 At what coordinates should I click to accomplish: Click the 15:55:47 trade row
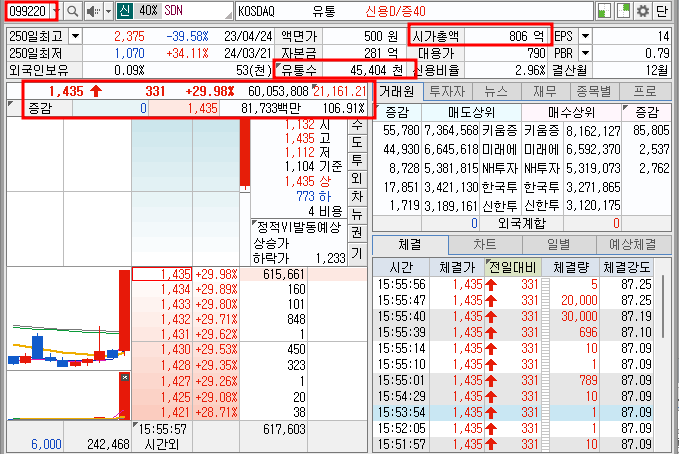click(x=514, y=300)
